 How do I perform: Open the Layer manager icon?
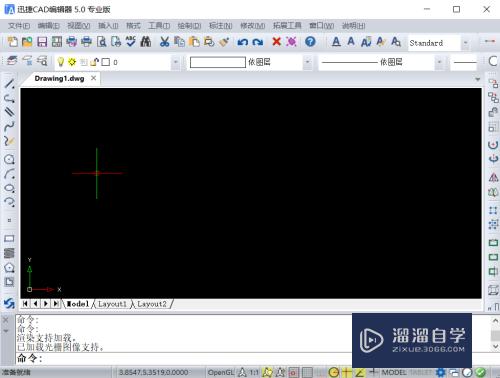click(x=12, y=61)
